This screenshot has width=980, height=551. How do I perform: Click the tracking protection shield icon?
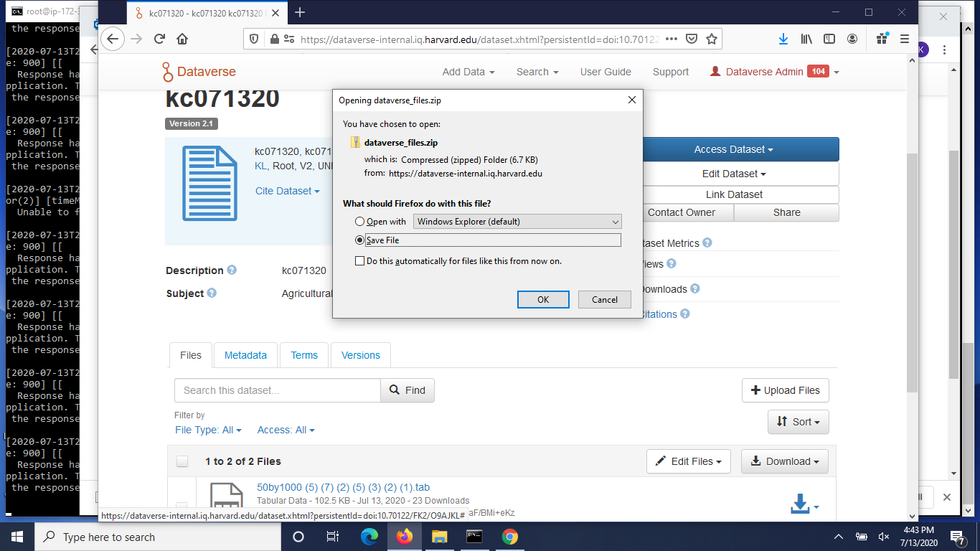[255, 39]
